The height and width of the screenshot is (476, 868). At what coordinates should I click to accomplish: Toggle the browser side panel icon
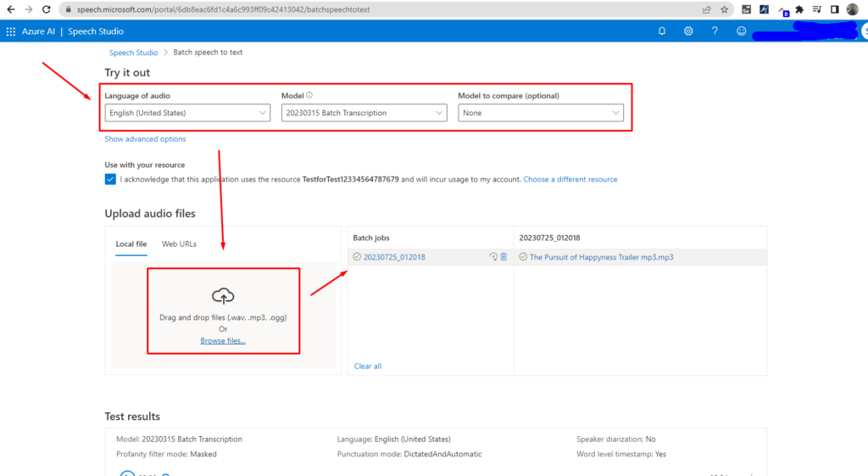coord(835,9)
